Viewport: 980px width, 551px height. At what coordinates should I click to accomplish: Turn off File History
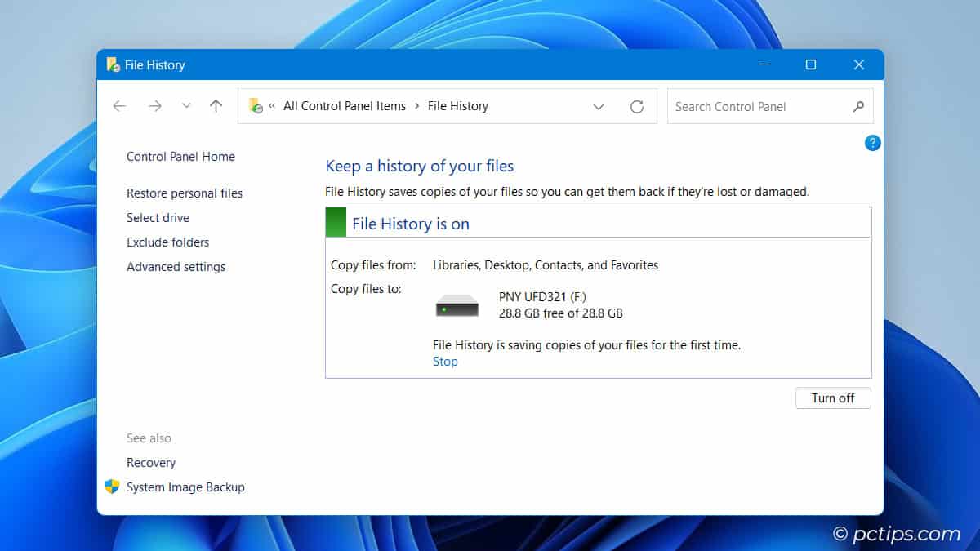coord(833,398)
